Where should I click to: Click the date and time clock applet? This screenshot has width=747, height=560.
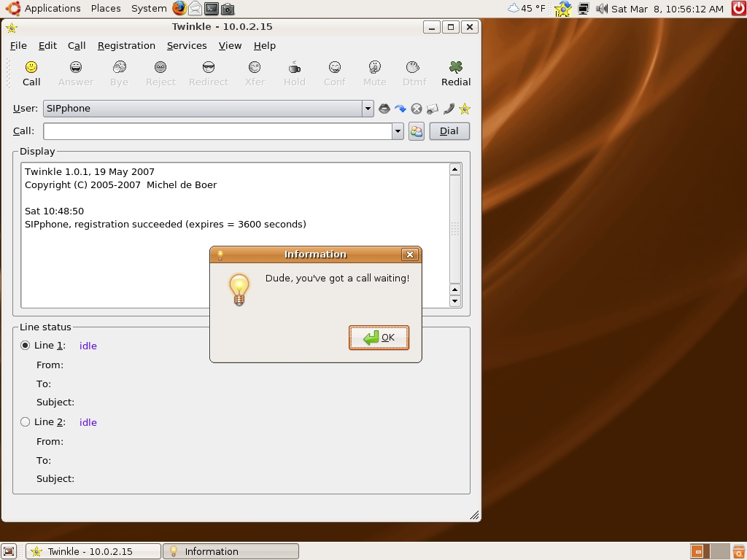point(667,9)
